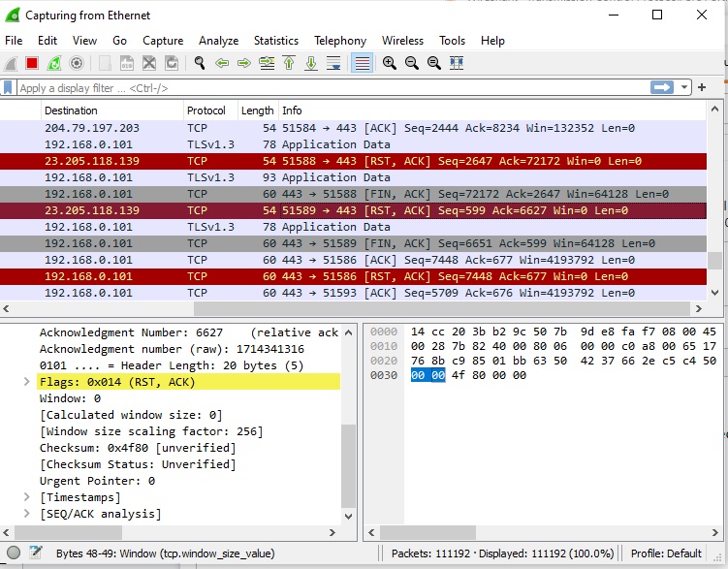
Task: Open the display filter history dropdown
Action: pos(683,87)
